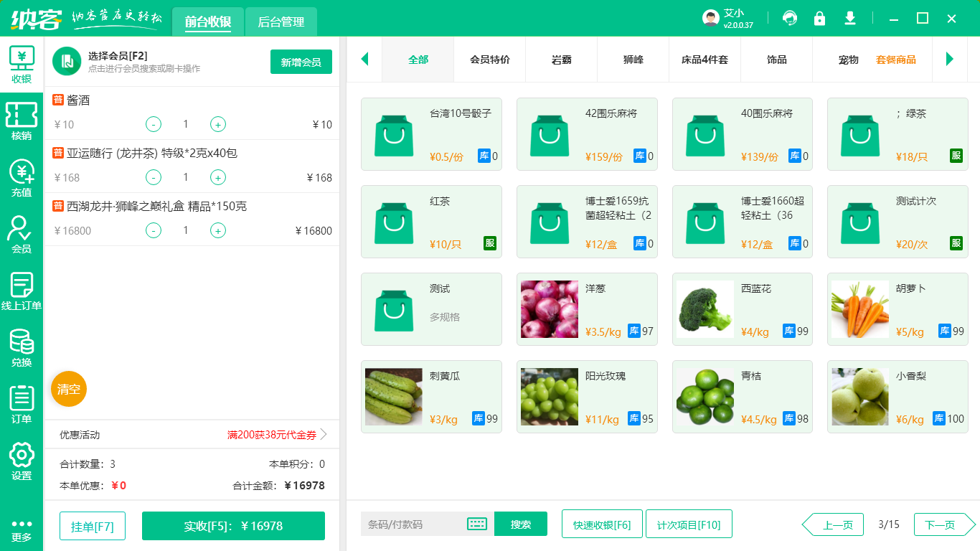Open the on-screen keyboard icon in barcode field
The width and height of the screenshot is (980, 551).
pyautogui.click(x=477, y=524)
